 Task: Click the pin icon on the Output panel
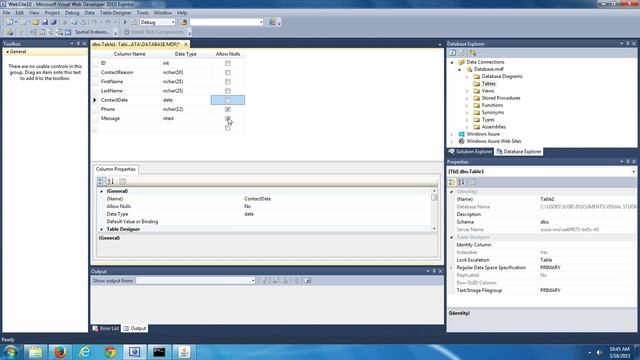click(434, 271)
